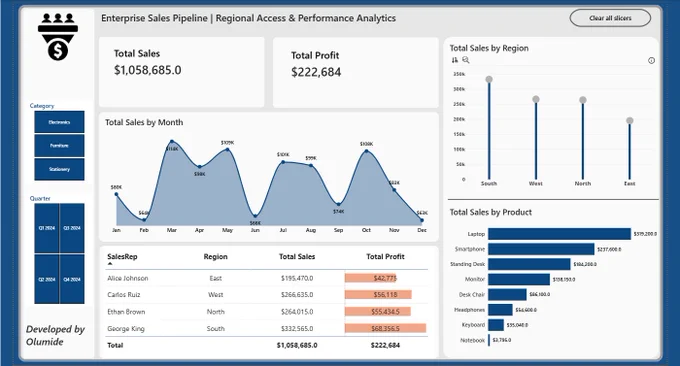The image size is (680, 366).
Task: Select Alice Johnson row name
Action: [128, 278]
